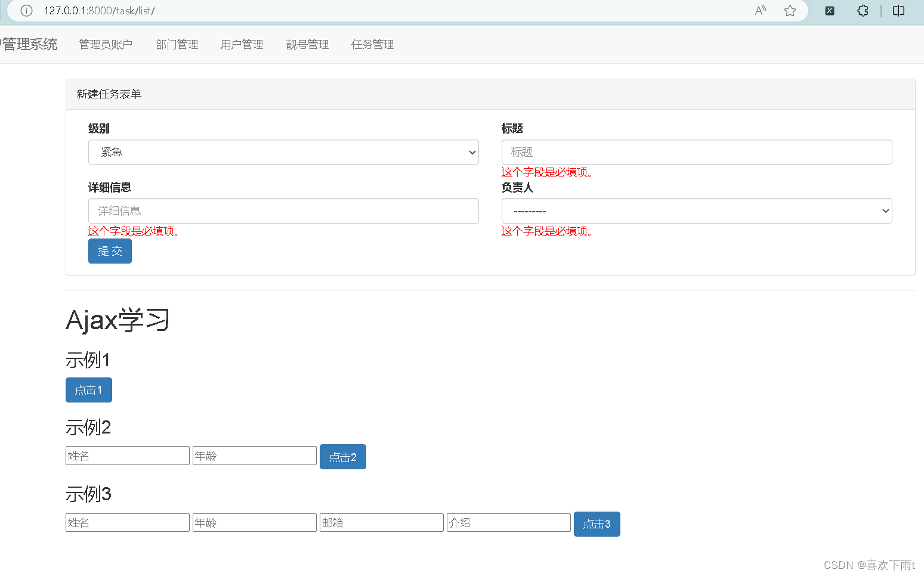Focus the 介绍 field in 示例3
Screen dimensions: 924x576
(x=509, y=522)
